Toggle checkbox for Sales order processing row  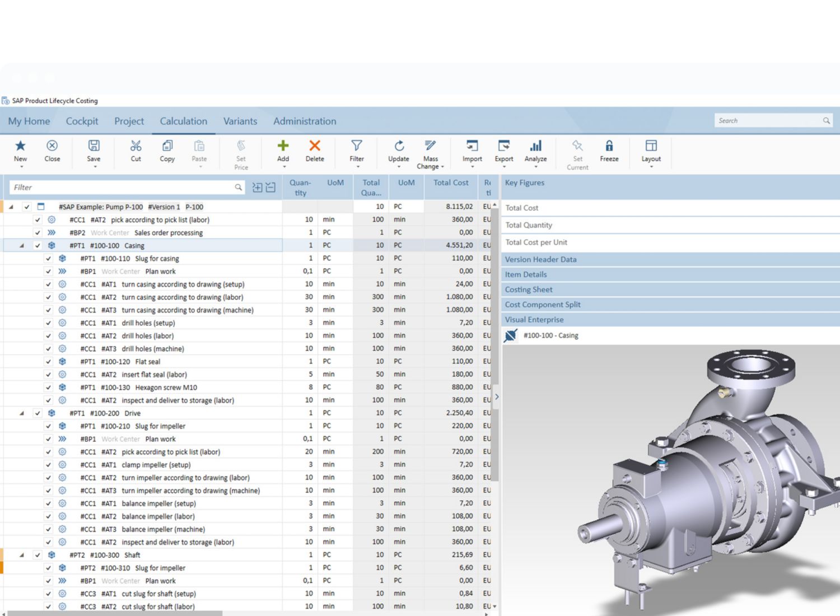coord(38,232)
